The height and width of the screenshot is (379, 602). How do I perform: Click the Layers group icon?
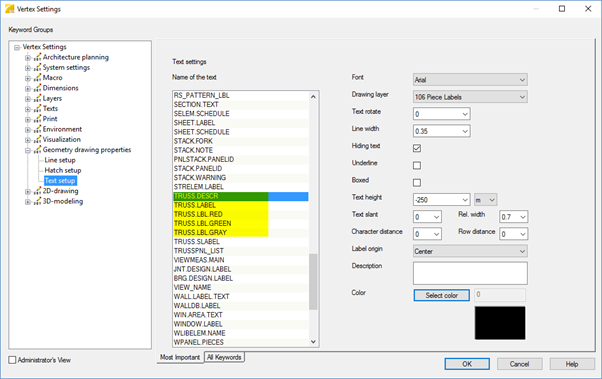(x=37, y=99)
